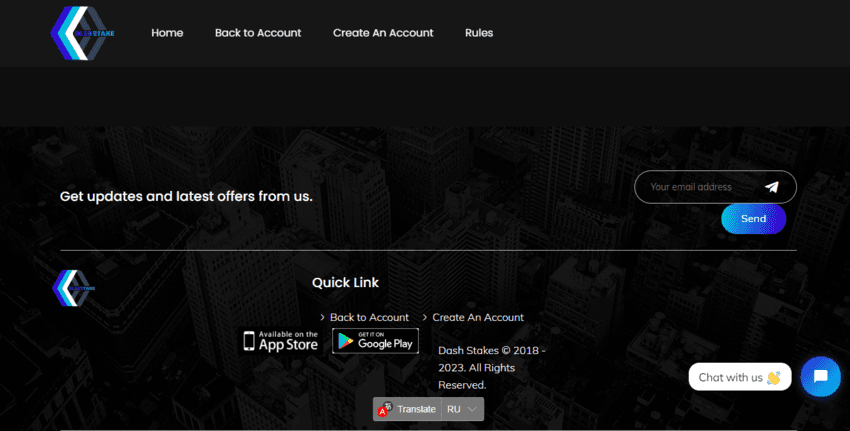Follow the footer Create An Account link
Viewport: 850px width, 431px height.
coord(477,317)
